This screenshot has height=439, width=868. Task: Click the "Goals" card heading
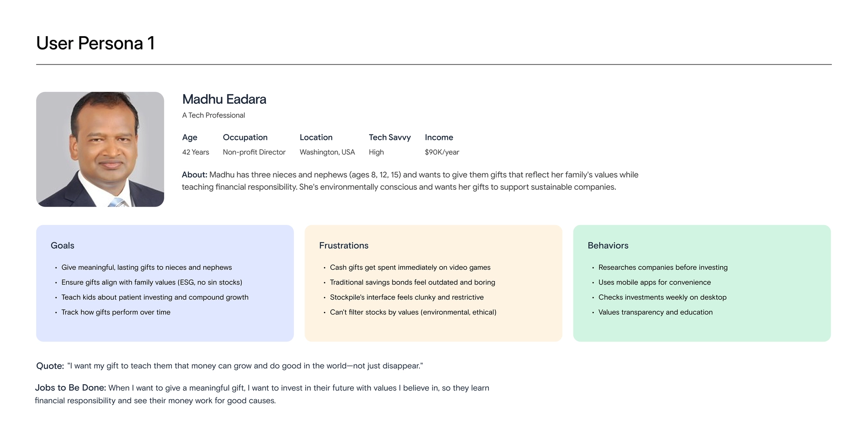(x=63, y=246)
